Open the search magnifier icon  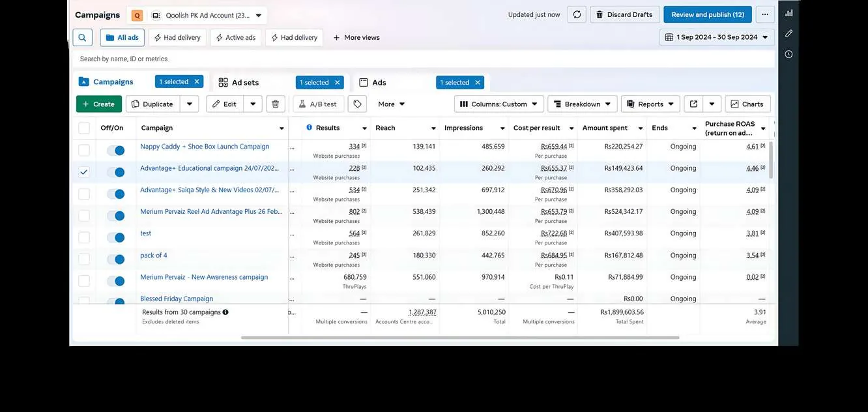82,37
